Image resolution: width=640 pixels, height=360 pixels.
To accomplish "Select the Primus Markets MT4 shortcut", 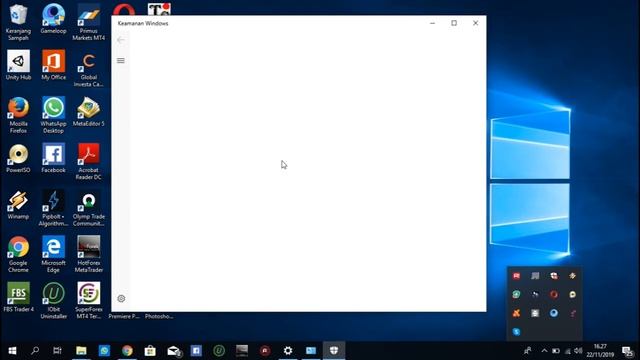I will point(89,22).
